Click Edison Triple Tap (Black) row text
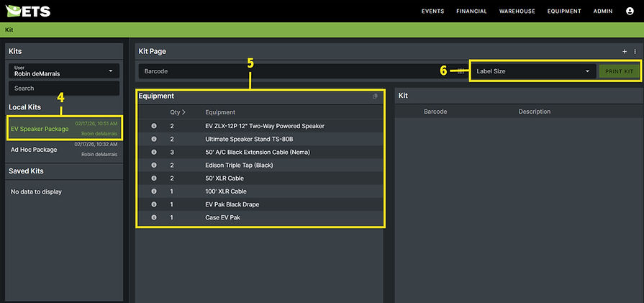 [239, 165]
